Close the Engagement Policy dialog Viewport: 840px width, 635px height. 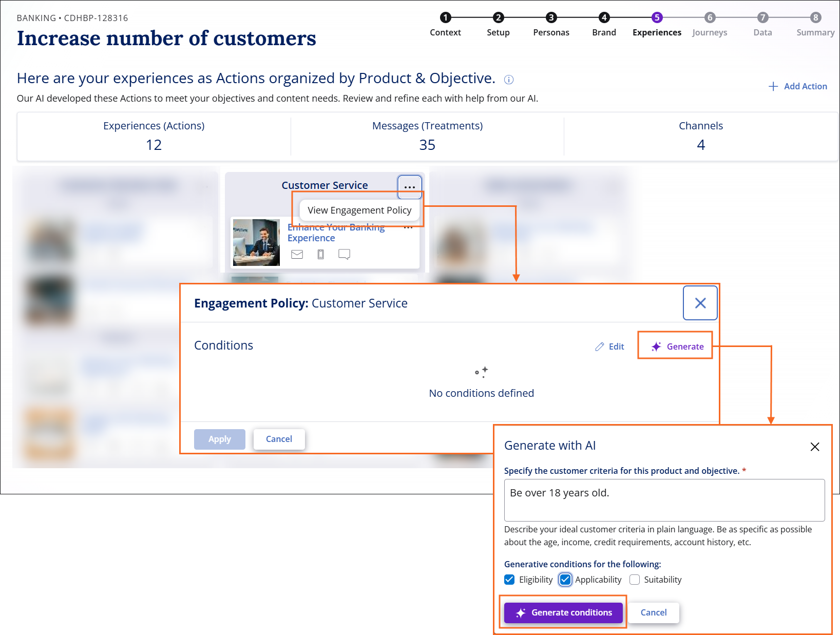(x=700, y=303)
